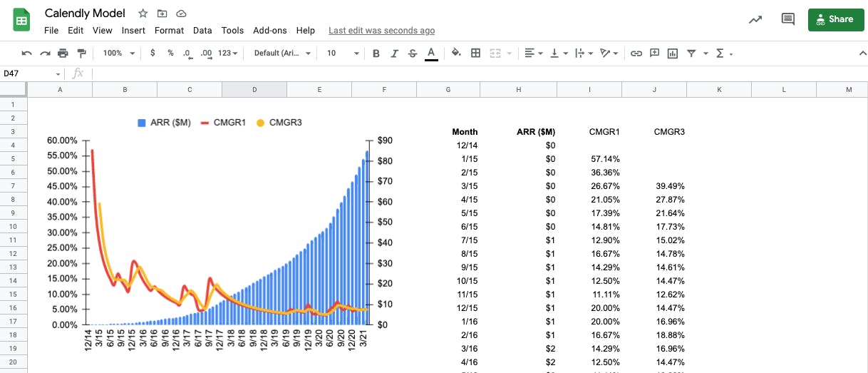Print the spreadsheet
This screenshot has height=373, width=868.
coord(63,53)
